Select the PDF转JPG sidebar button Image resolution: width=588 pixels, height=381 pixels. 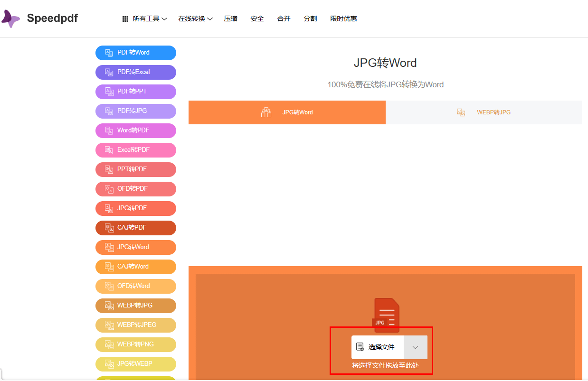[135, 111]
